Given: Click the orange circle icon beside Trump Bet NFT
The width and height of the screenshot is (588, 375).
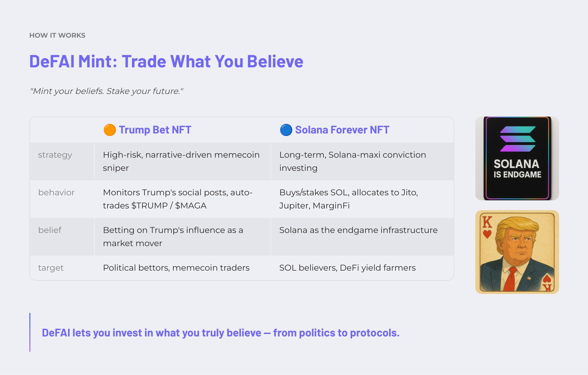Looking at the screenshot, I should [110, 130].
